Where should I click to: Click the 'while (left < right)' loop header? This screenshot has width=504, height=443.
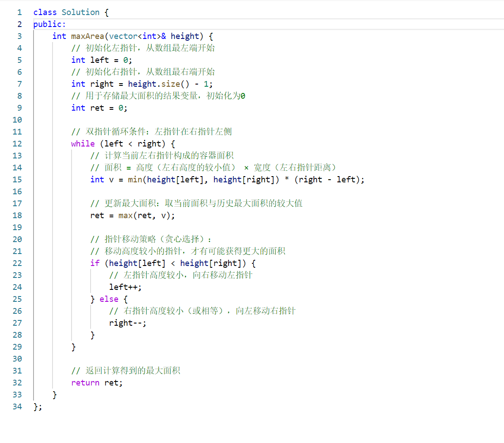click(123, 144)
